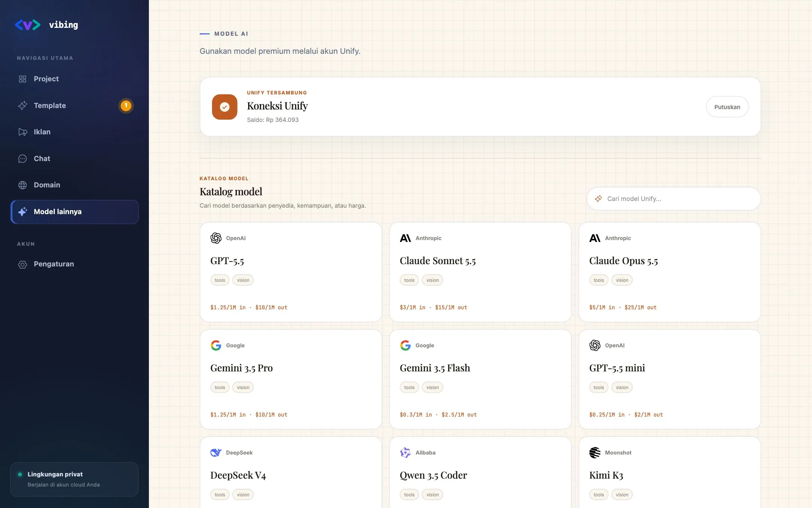Viewport: 812px width, 508px height.
Task: Focus the Cari model Unify search field
Action: [x=674, y=199]
